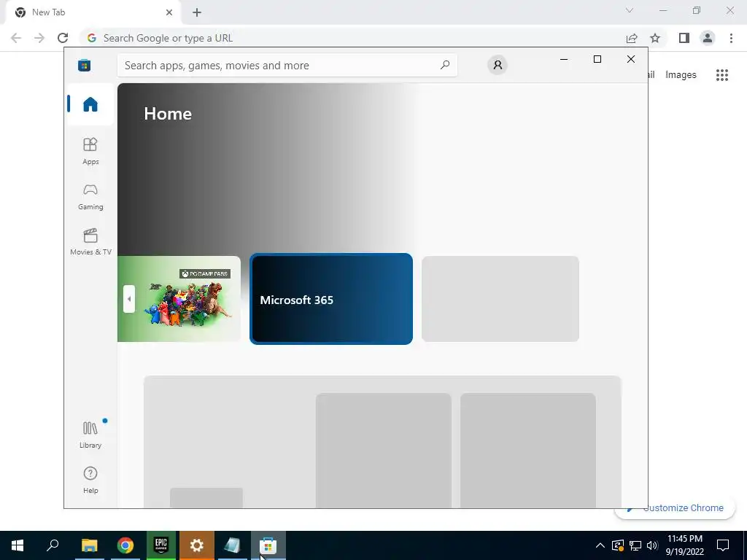Open notification center icon
This screenshot has width=747, height=560.
click(x=723, y=545)
